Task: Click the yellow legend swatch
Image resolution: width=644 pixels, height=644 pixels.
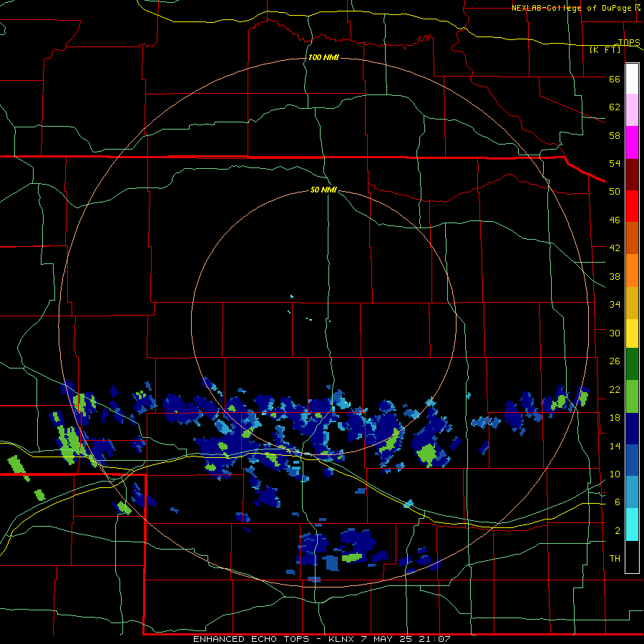Action: point(632,333)
